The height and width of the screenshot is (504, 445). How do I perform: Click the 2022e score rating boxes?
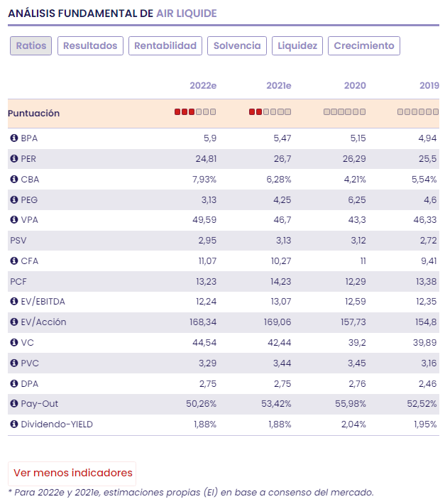click(195, 112)
